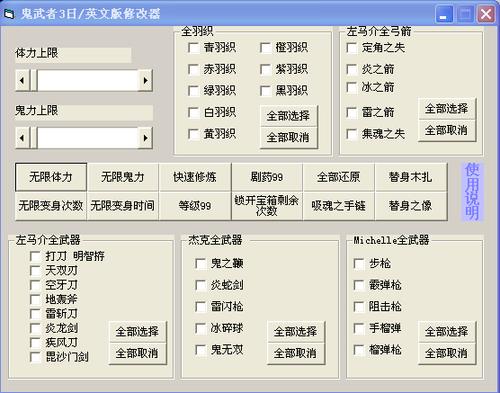This screenshot has height=393, width=500.
Task: Tick the 雷斩刀 checkbox
Action: point(35,314)
